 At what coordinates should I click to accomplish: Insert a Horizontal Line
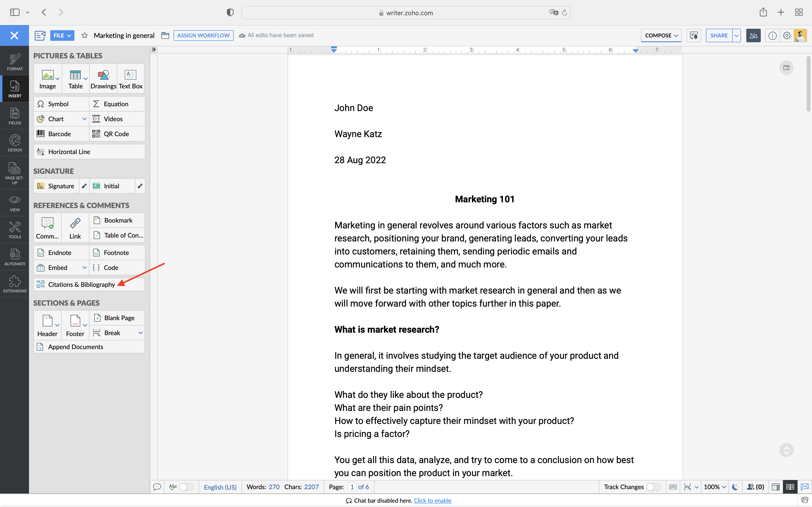pos(69,152)
